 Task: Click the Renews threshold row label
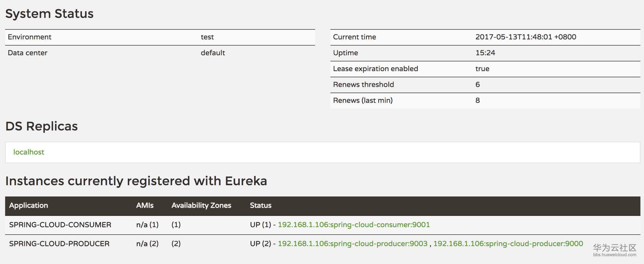pos(363,85)
